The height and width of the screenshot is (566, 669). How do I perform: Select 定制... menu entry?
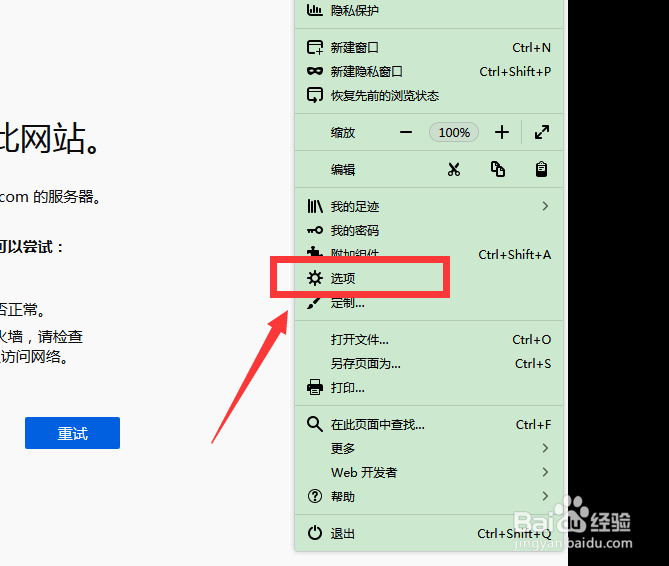(x=429, y=303)
